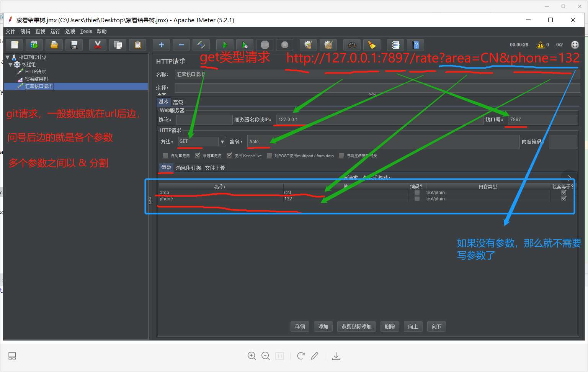Viewport: 588px width, 372px height.
Task: Toggle URL encode checkbox for area row
Action: tap(417, 193)
